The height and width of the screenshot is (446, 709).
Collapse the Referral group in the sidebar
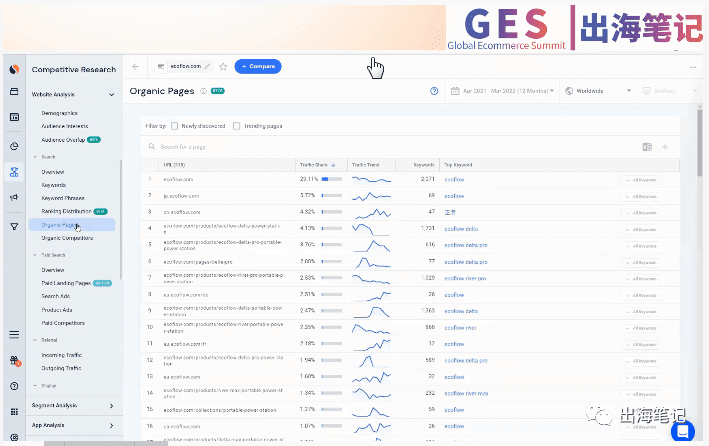point(35,340)
